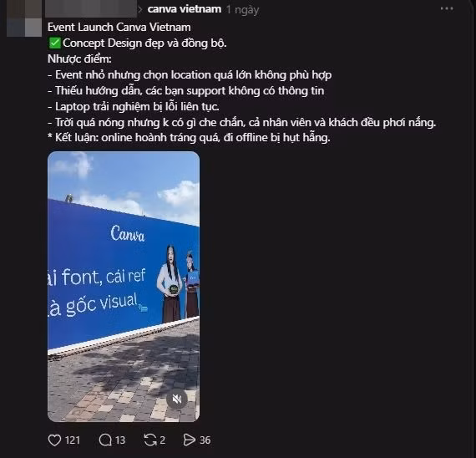Share the post with the paper plane icon
Screen dimensions: 476x458
tap(190, 440)
